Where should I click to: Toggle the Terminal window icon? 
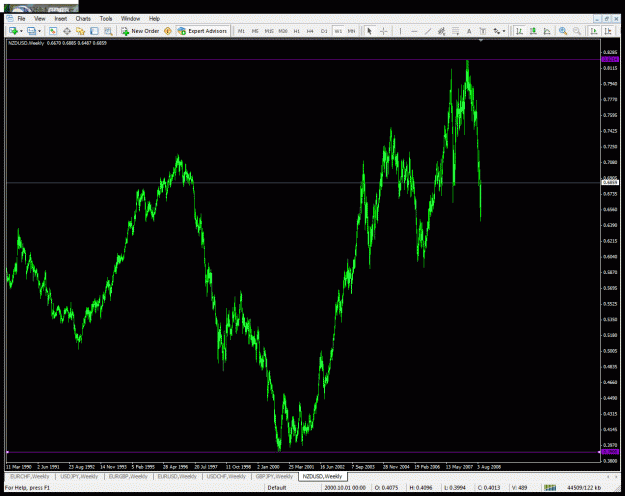(x=94, y=31)
